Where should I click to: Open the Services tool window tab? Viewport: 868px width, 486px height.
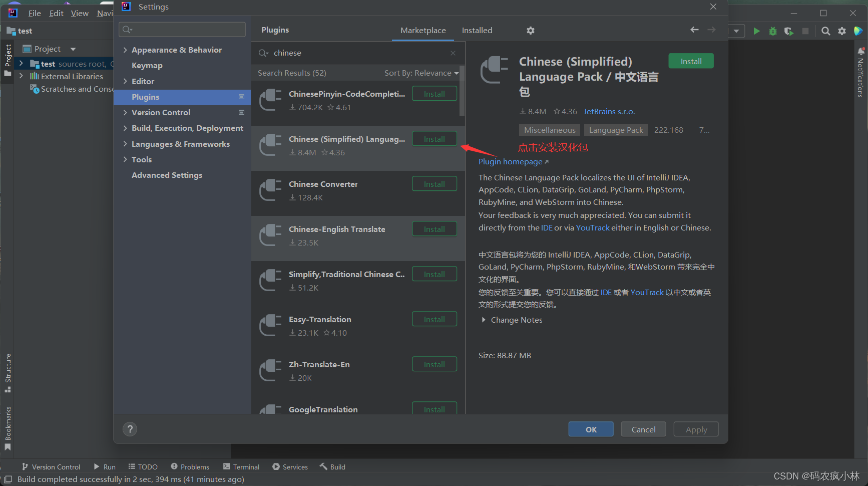tap(290, 467)
